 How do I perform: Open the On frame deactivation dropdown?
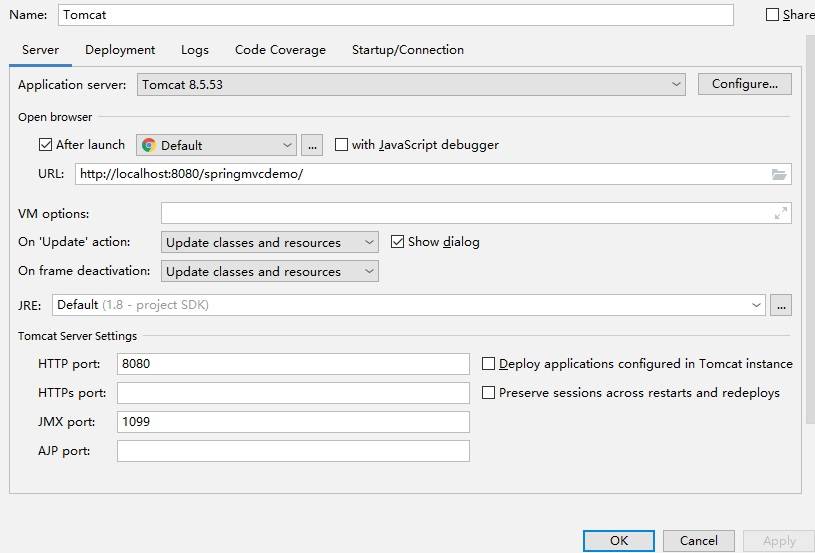(x=269, y=272)
